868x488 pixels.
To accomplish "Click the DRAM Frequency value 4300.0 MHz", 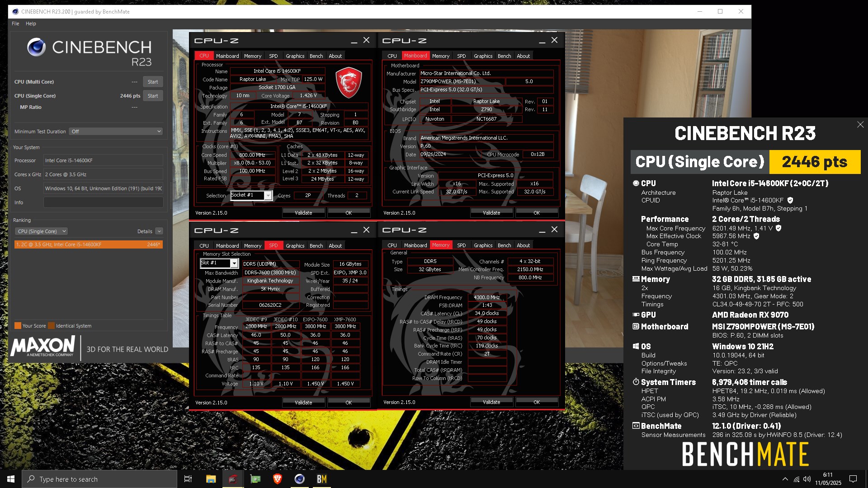I will click(x=487, y=297).
